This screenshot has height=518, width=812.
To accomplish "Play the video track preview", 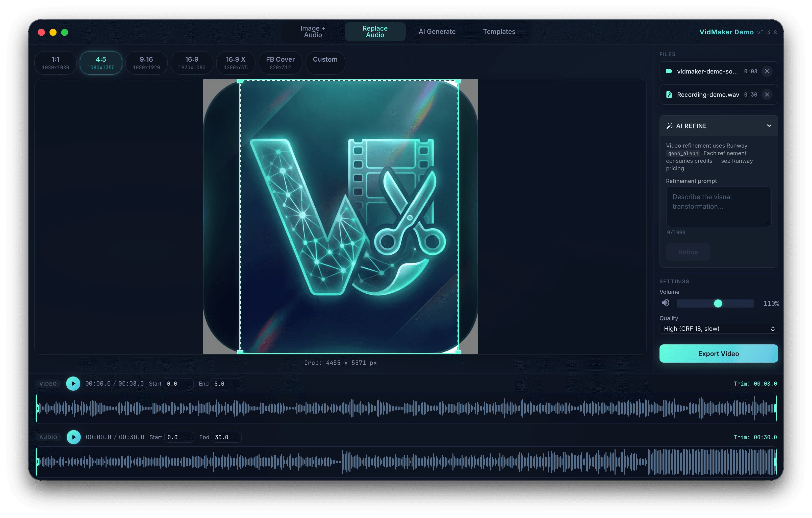I will [x=73, y=384].
